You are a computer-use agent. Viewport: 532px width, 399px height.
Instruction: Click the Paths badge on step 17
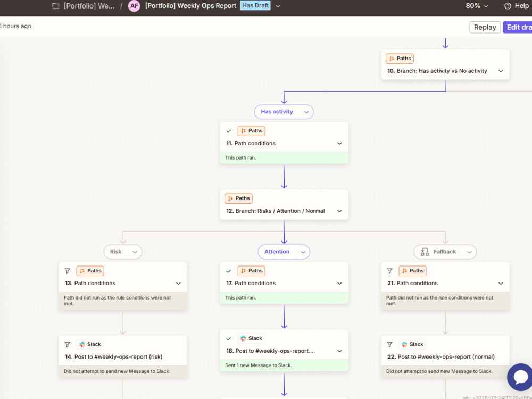coord(252,270)
